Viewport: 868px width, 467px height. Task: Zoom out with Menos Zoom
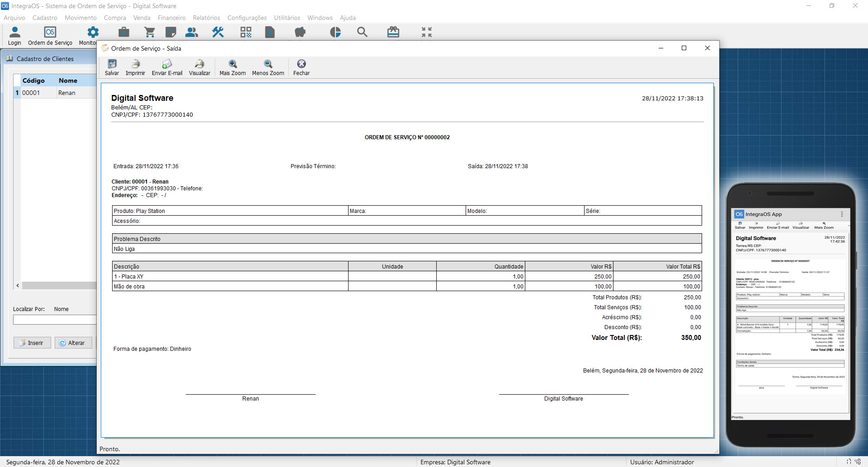pos(268,67)
